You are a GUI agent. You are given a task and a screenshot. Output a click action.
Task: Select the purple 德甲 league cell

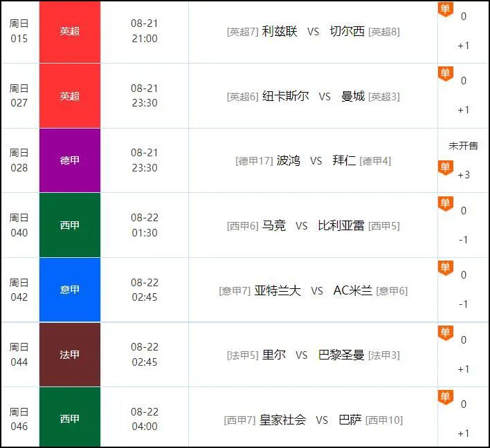(70, 160)
